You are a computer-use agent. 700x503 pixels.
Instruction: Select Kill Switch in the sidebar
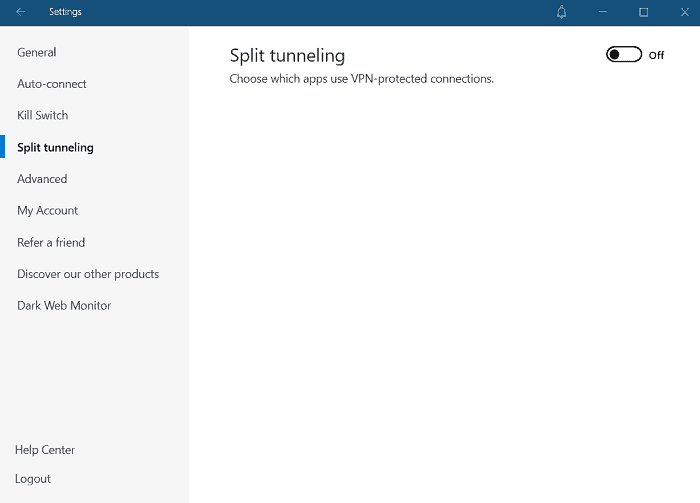(x=43, y=115)
